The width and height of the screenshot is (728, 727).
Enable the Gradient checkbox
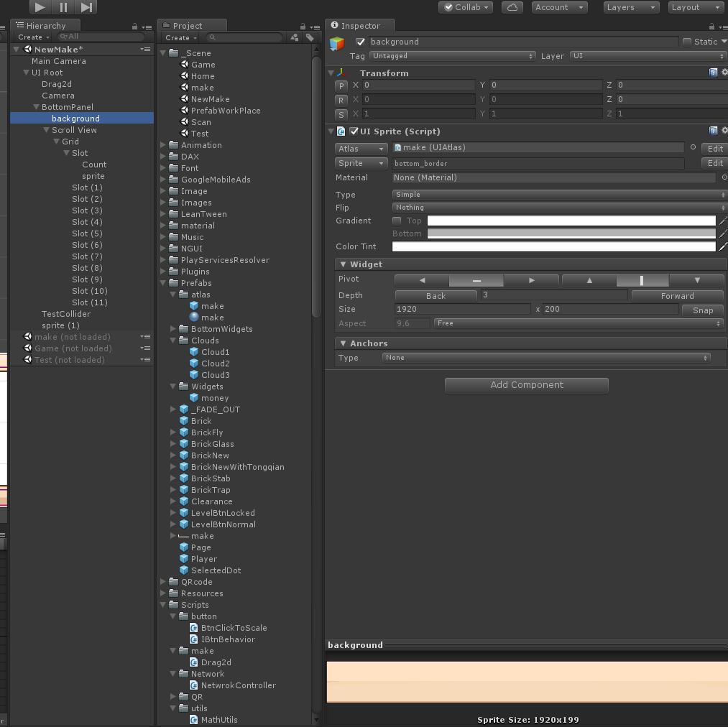397,221
